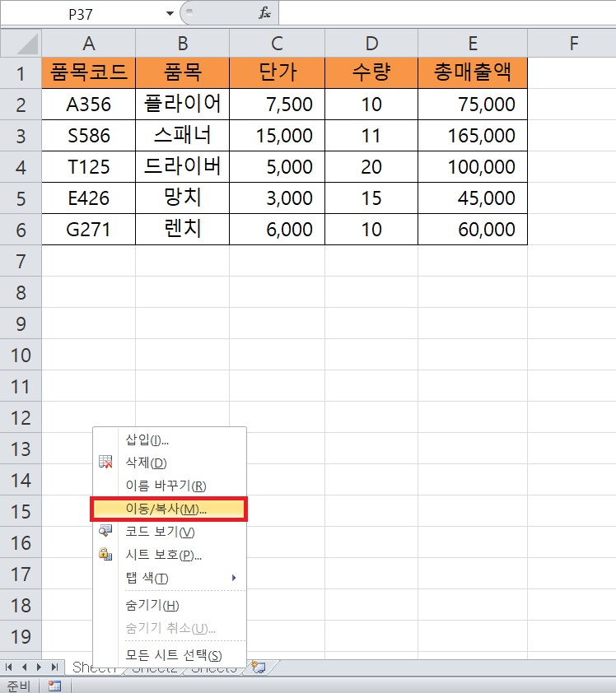Select 이동/복사(M)... menu entry
Viewport: 616px width, 693px height.
tap(169, 509)
